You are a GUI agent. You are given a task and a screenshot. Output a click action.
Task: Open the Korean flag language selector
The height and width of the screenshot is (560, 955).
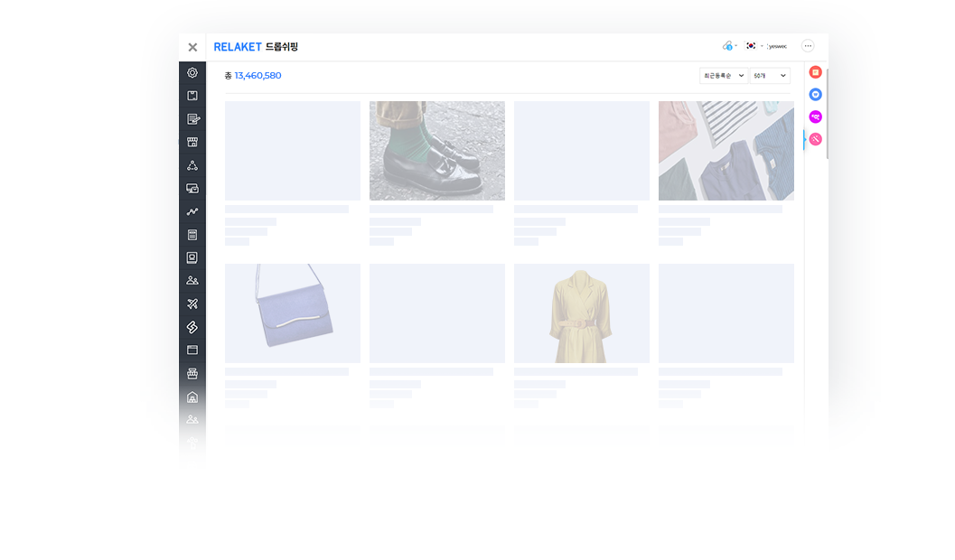point(751,46)
